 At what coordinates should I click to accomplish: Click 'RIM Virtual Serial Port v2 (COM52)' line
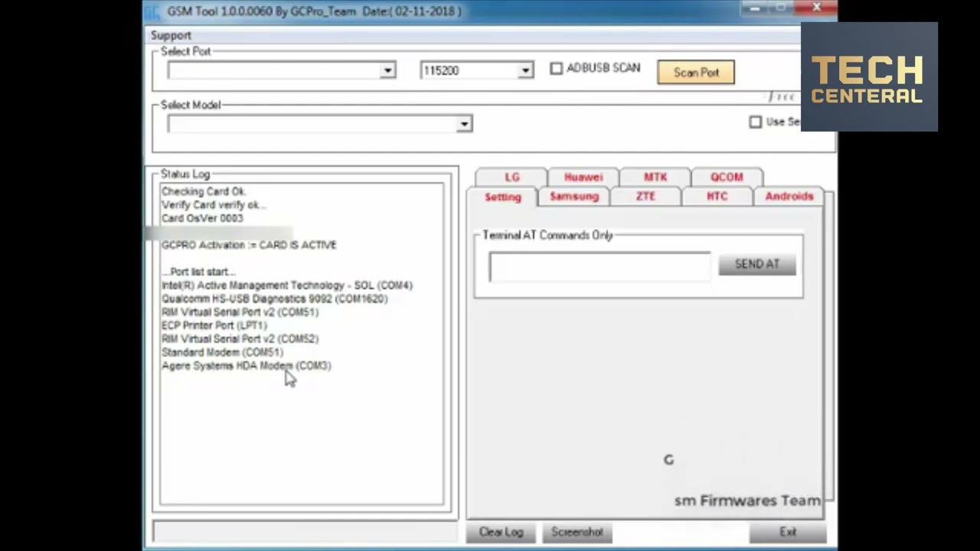pyautogui.click(x=240, y=339)
